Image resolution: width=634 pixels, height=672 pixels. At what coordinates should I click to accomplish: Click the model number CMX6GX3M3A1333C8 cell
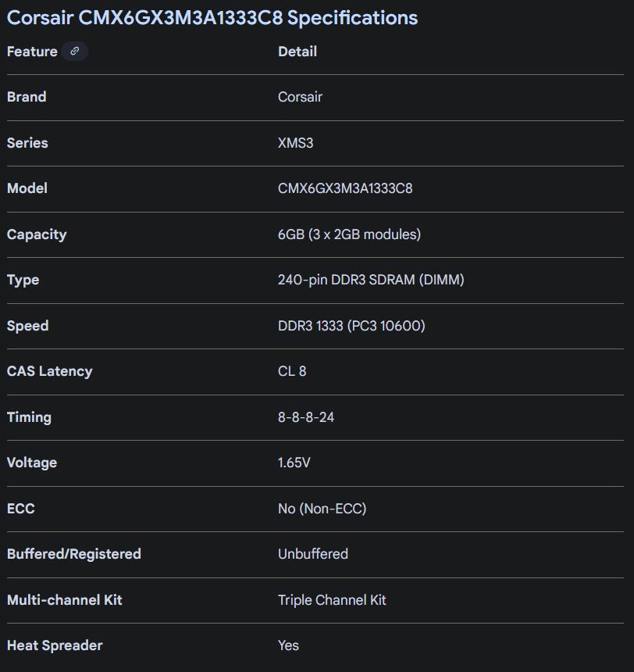pyautogui.click(x=345, y=188)
